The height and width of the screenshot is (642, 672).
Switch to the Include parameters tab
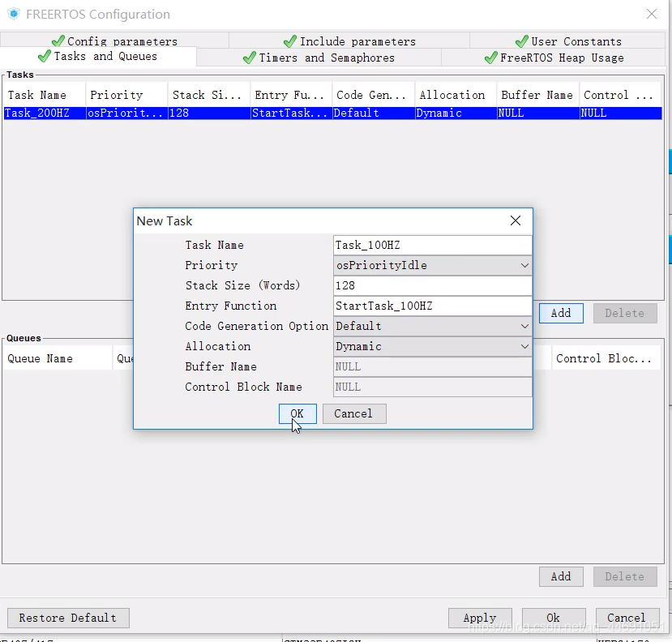click(x=349, y=41)
